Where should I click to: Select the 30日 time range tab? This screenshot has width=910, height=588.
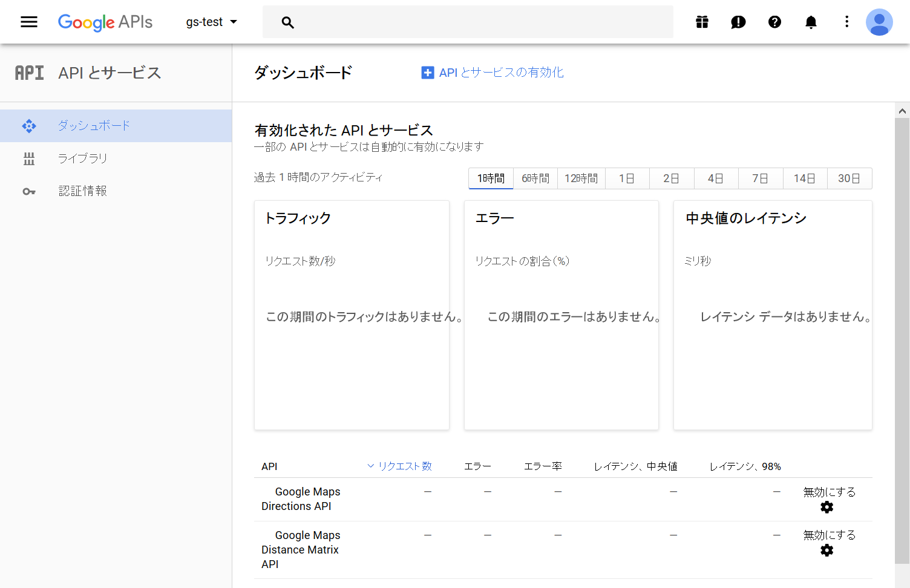tap(849, 178)
